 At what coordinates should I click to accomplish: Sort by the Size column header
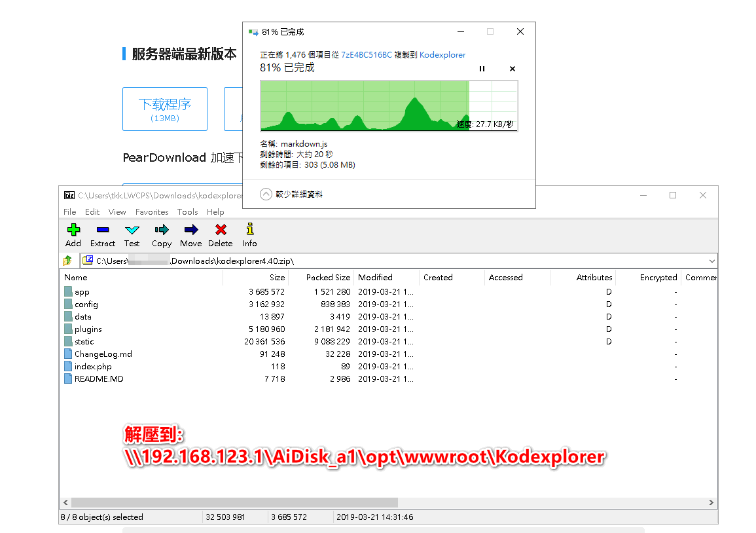pos(278,278)
